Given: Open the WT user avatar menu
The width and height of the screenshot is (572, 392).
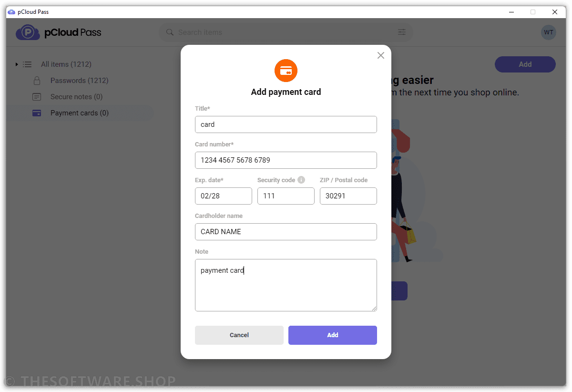Looking at the screenshot, I should pos(549,32).
